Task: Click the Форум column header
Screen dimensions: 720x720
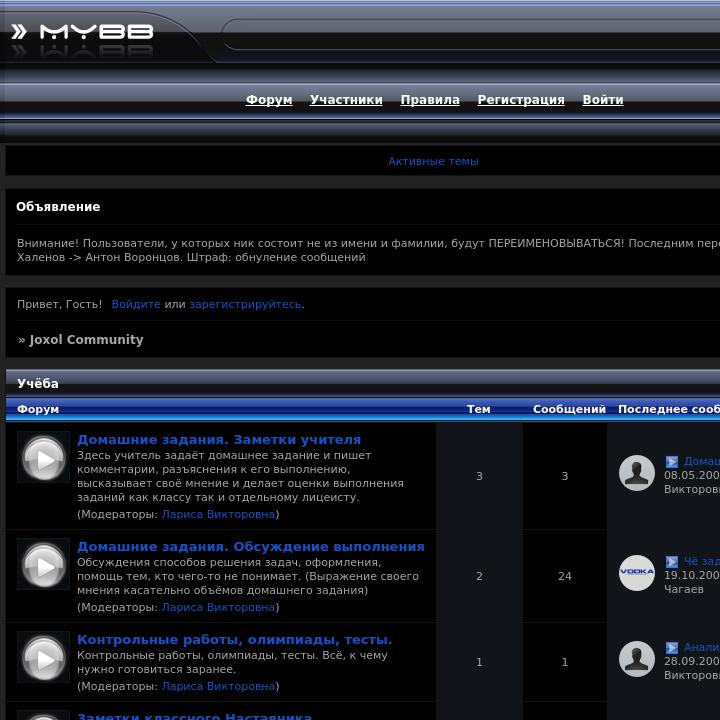Action: (x=38, y=409)
